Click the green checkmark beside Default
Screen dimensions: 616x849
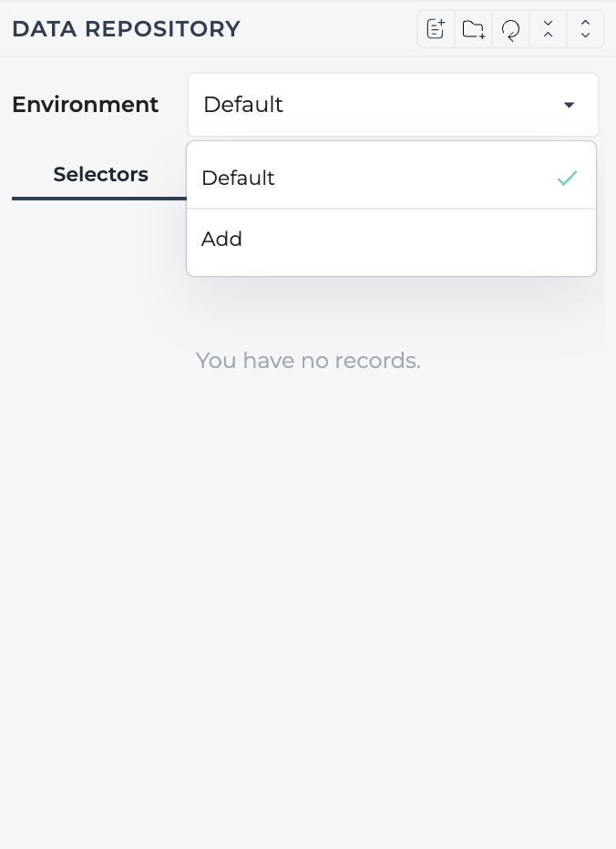point(567,178)
